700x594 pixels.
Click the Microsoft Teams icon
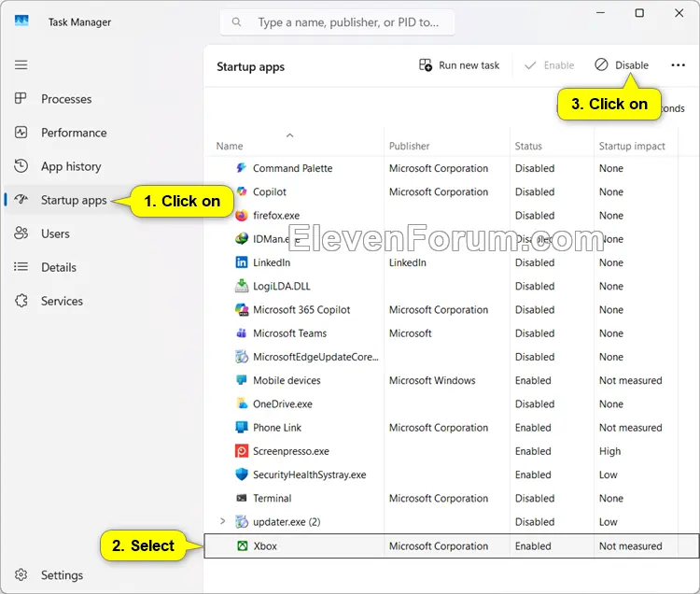(242, 333)
